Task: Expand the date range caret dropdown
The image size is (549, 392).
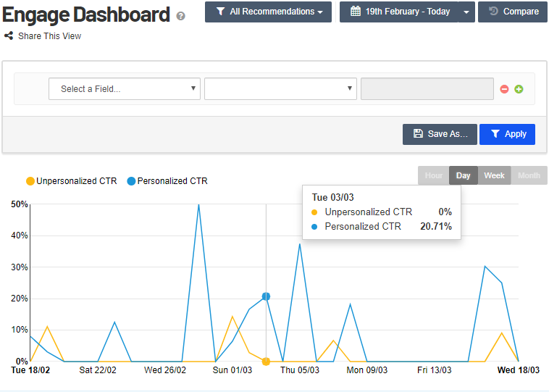Action: click(467, 12)
